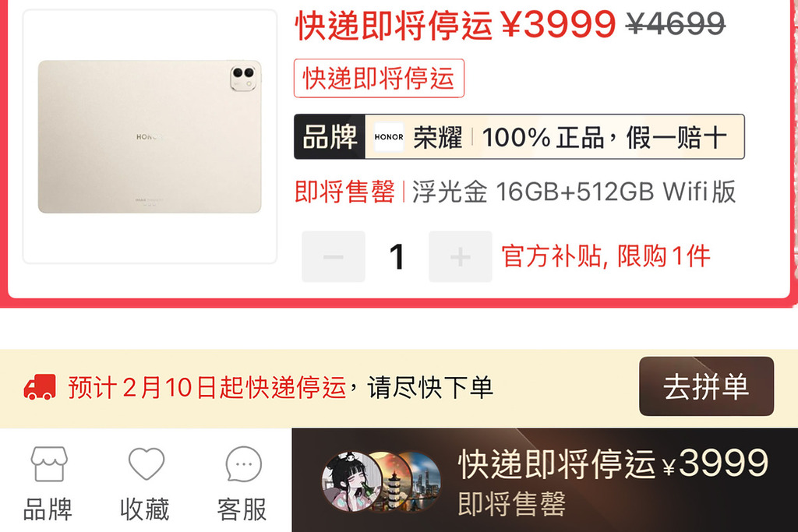Tap the anime girl group-buyer avatar
798x532 pixels.
click(351, 481)
